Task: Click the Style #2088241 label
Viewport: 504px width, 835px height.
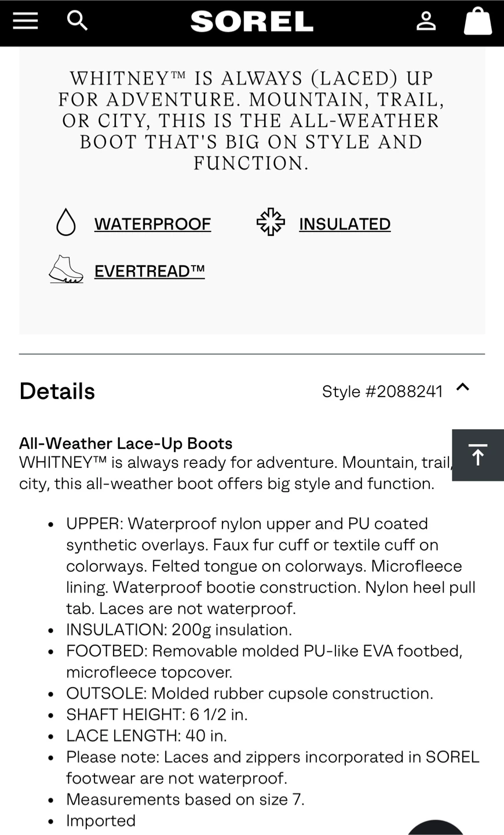Action: 382,391
